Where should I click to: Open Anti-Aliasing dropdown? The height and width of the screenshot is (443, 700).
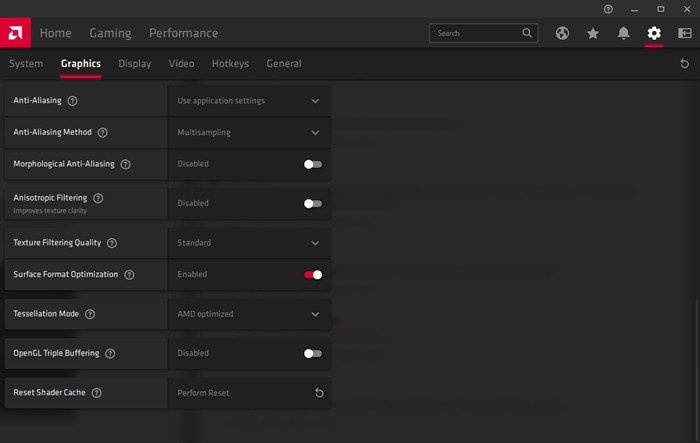[249, 101]
